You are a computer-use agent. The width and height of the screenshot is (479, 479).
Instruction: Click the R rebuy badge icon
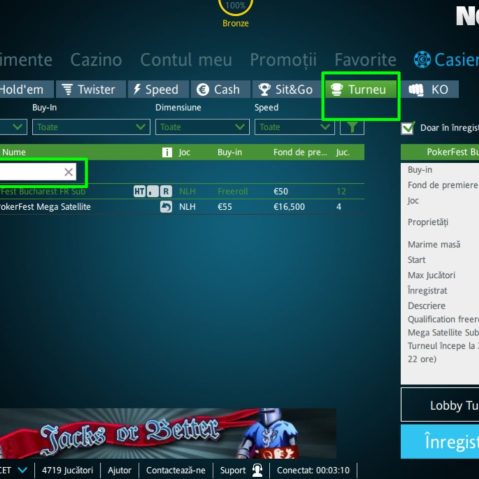pyautogui.click(x=166, y=191)
